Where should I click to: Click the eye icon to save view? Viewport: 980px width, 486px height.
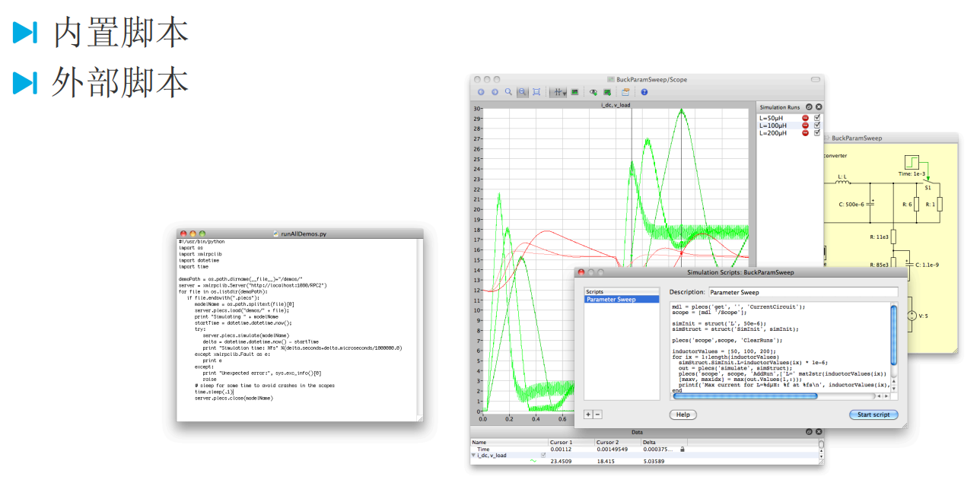[x=593, y=92]
